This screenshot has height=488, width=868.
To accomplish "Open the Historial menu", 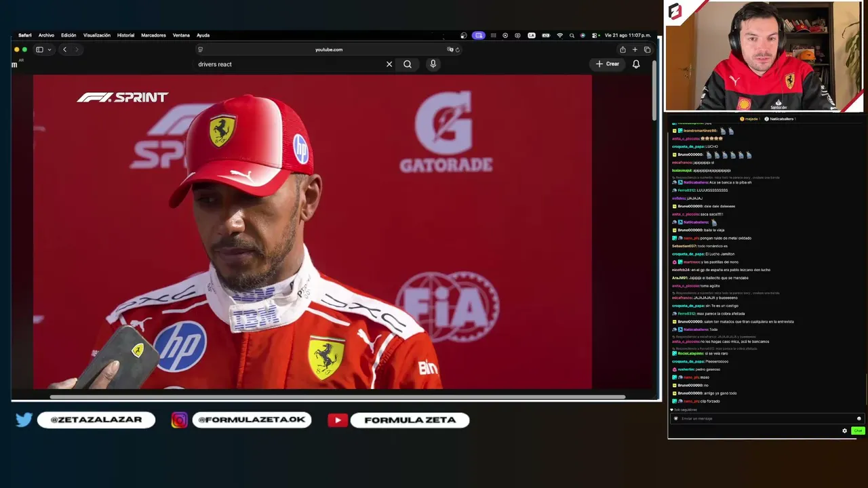I will [x=125, y=35].
